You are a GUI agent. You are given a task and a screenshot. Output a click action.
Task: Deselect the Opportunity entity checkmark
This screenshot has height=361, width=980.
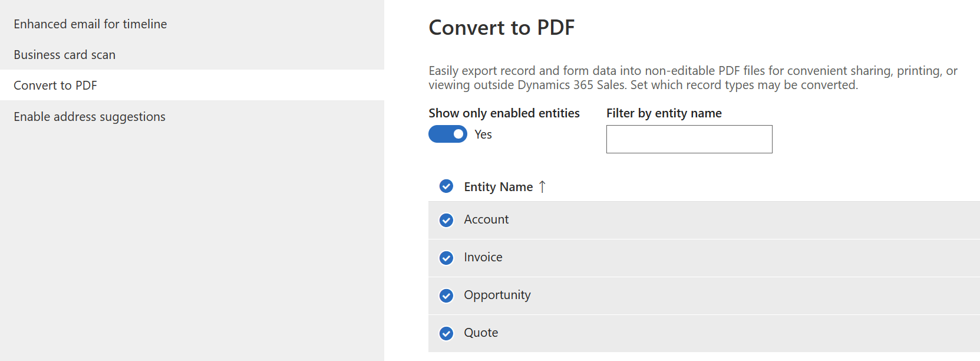click(x=447, y=296)
